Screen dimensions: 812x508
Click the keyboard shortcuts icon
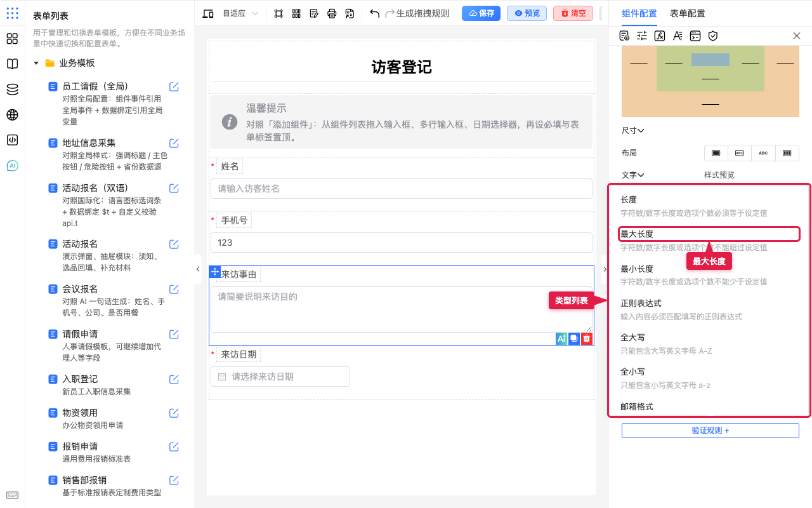pos(12,495)
